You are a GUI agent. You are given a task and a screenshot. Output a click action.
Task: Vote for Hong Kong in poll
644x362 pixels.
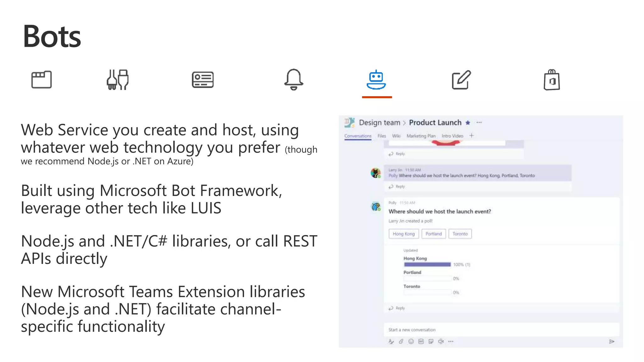click(x=404, y=234)
